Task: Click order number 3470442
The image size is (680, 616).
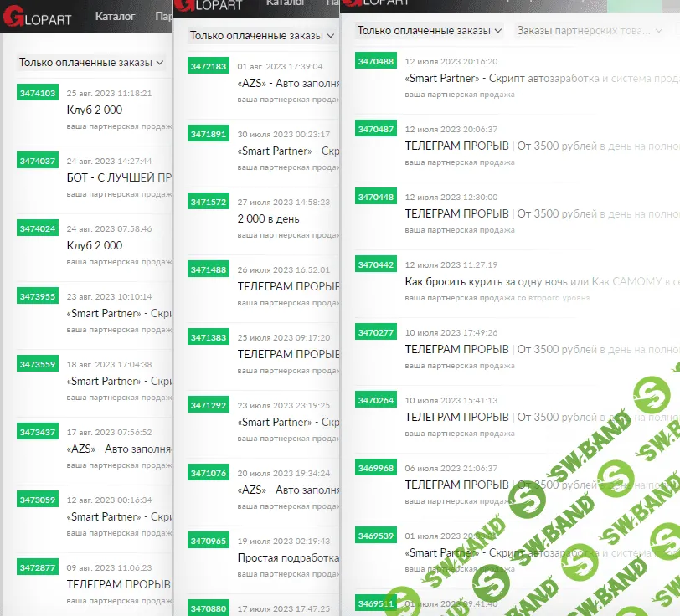Action: coord(376,264)
